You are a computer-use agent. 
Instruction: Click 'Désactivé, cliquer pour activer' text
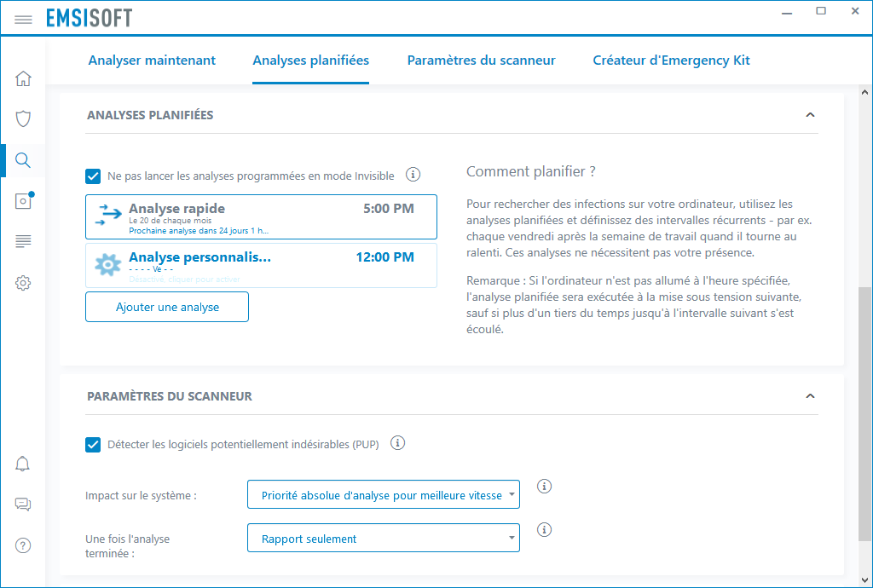click(185, 280)
